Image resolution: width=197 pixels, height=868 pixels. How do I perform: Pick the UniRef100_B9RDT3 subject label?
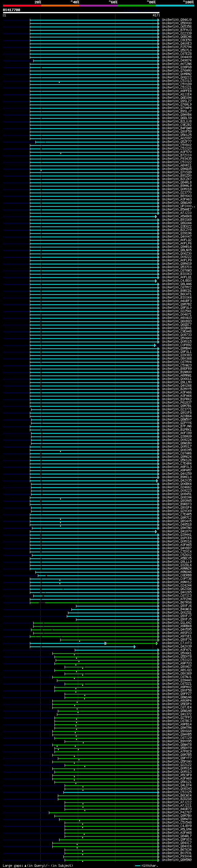click(x=177, y=504)
